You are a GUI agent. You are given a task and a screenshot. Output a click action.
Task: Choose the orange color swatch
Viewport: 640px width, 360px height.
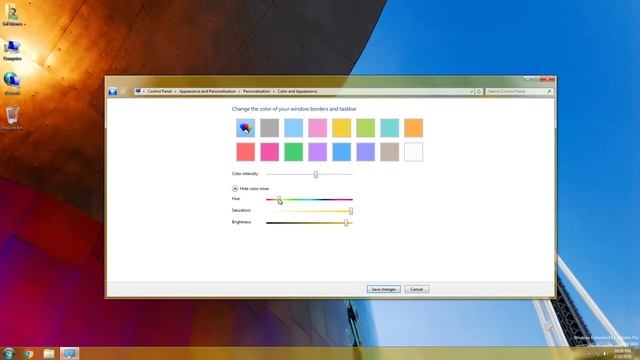(413, 128)
